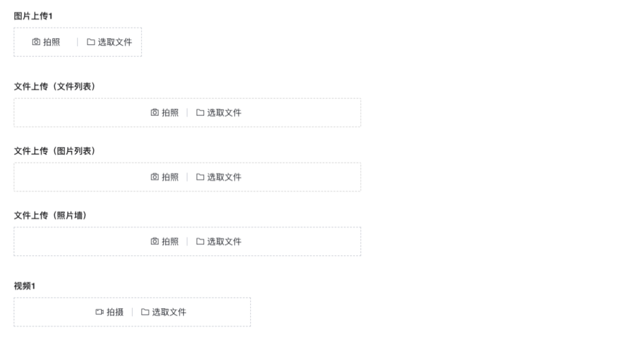Pick 选取文件 label in 视频1 section
The width and height of the screenshot is (644, 343).
pos(169,312)
